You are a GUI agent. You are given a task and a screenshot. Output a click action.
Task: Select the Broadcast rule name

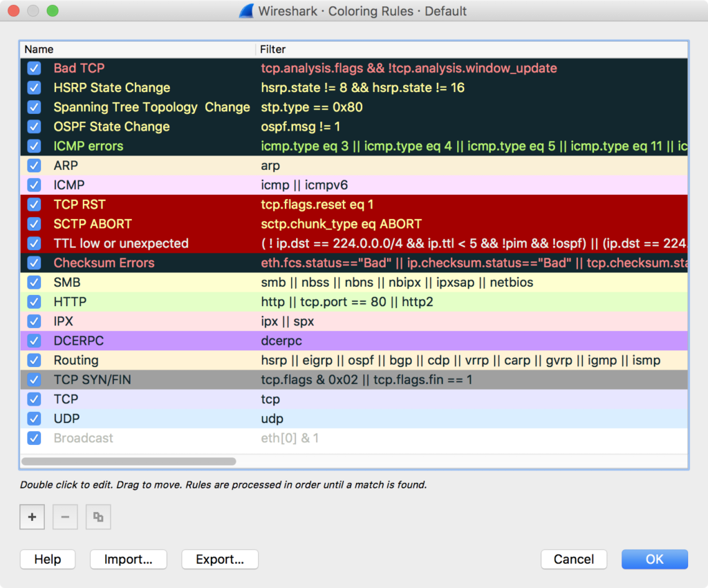(x=83, y=438)
